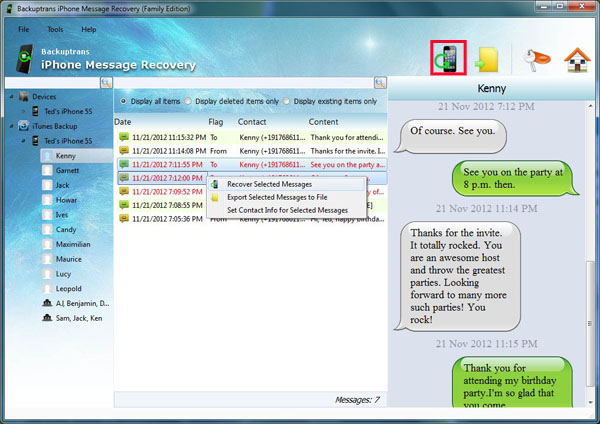The image size is (600, 424).
Task: Click 'Thanks for the invite' content cell
Action: point(347,151)
